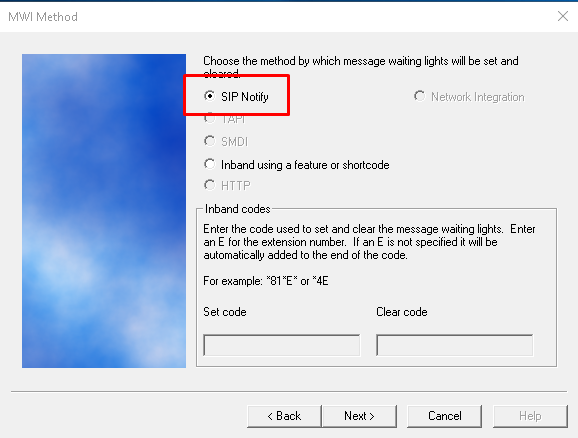Click the Clear code label
The height and width of the screenshot is (438, 578).
[402, 312]
